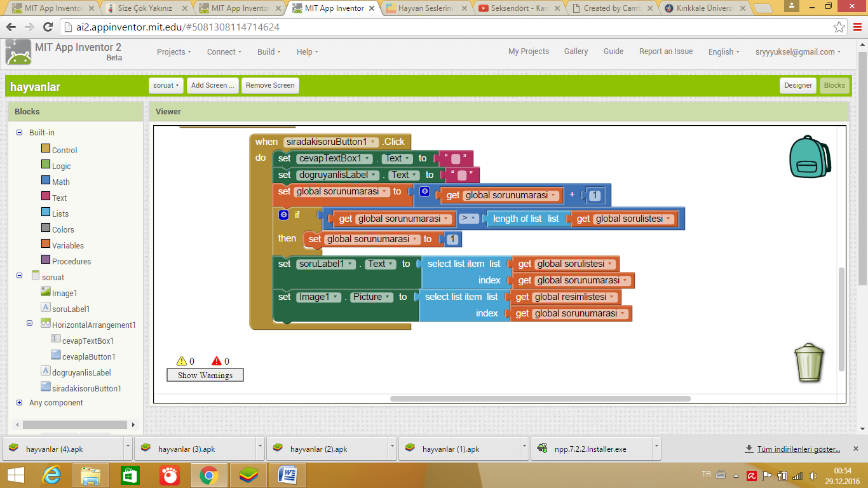868x488 pixels.
Task: Open npp.7.2.2.Installer.exe download item
Action: pyautogui.click(x=595, y=449)
